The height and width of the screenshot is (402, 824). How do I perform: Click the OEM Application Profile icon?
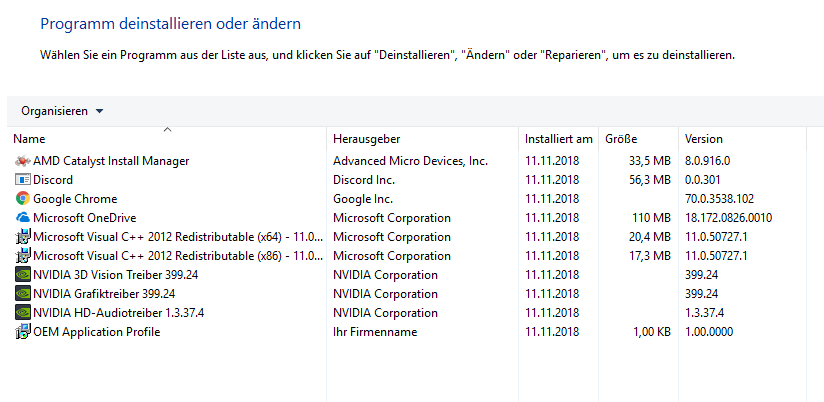click(x=23, y=332)
